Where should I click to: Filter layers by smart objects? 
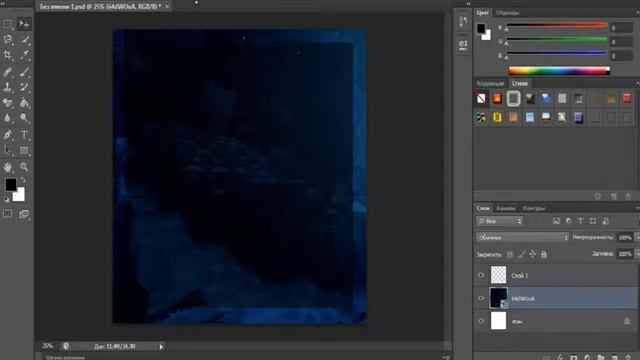(x=605, y=221)
